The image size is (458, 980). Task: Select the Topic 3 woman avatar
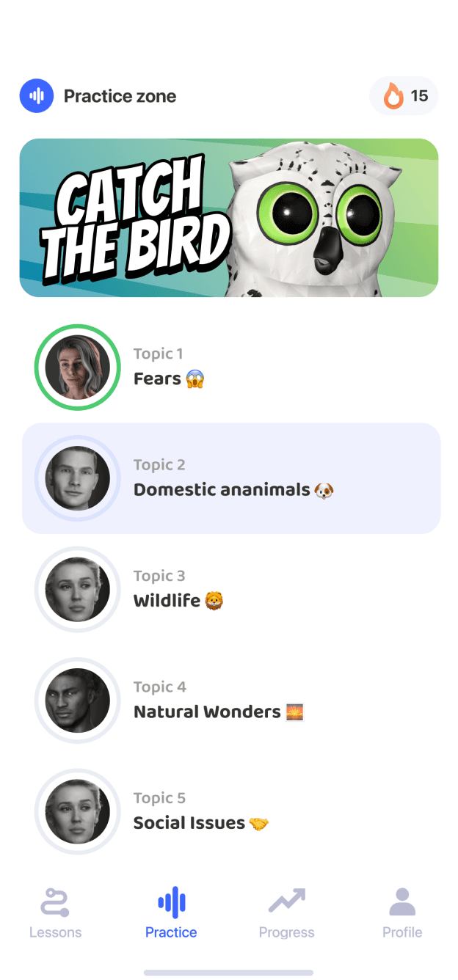point(78,590)
